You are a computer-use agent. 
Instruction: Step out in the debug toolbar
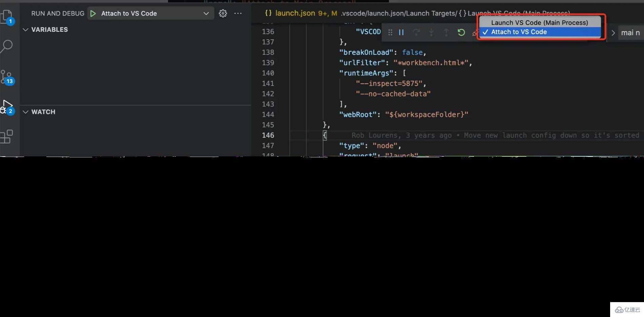pos(446,32)
